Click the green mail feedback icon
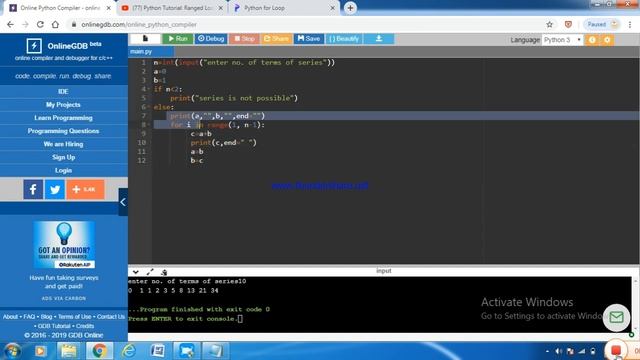640x360 pixels. (x=616, y=317)
